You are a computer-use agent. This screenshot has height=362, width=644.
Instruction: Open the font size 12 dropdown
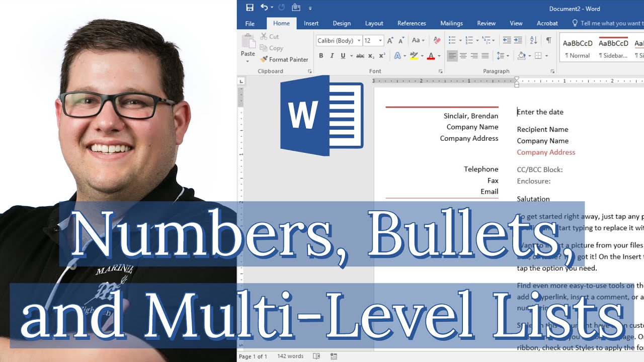point(380,41)
